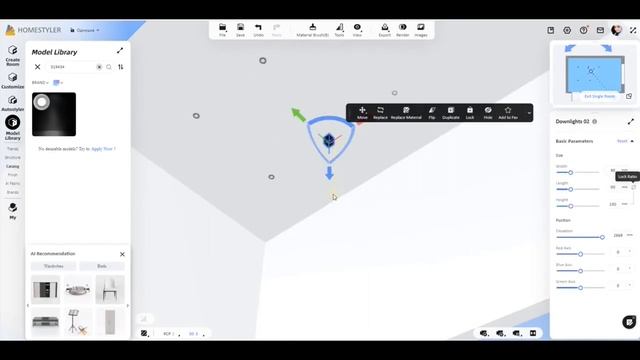Choose the chair recommendation thumbnail

110,289
